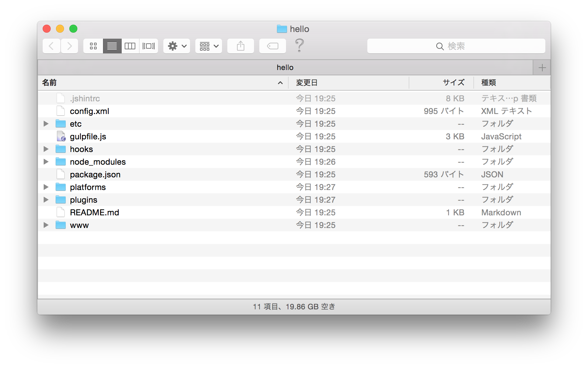Select the gulpfile.js file
The width and height of the screenshot is (588, 368).
click(88, 136)
